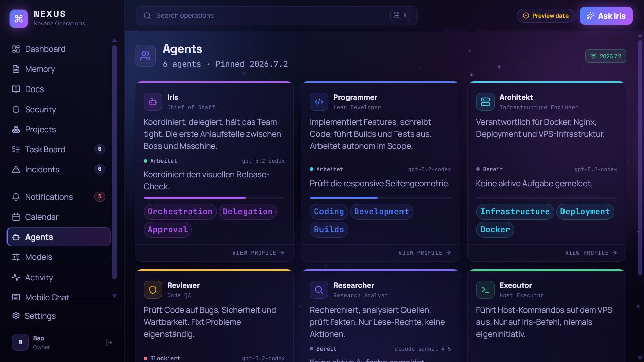This screenshot has width=644, height=362.
Task: View profile of Iris
Action: [x=259, y=253]
